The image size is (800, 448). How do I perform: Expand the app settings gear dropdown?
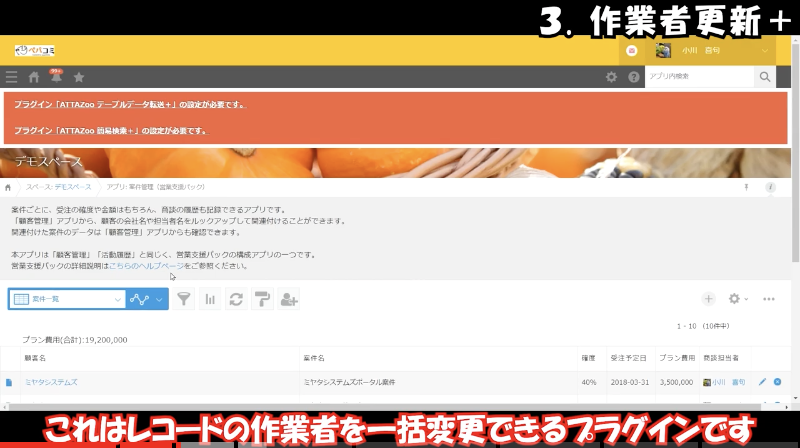[x=739, y=299]
